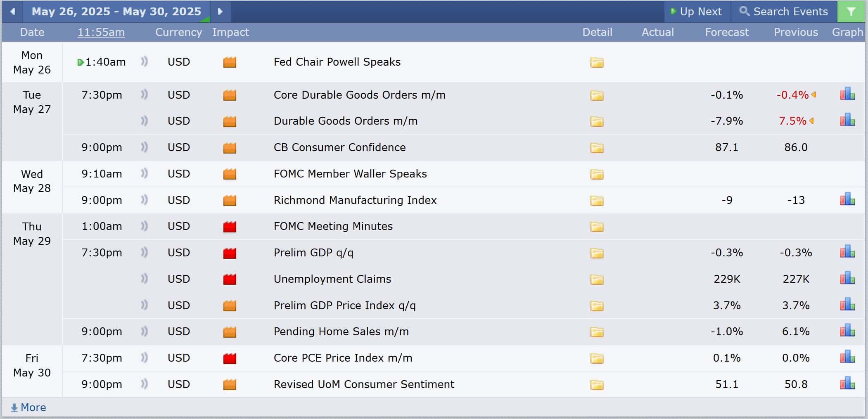Screen dimensions: 868x419
Task: Show graph for Prelim GDP Price Index q/q
Action: 847,304
